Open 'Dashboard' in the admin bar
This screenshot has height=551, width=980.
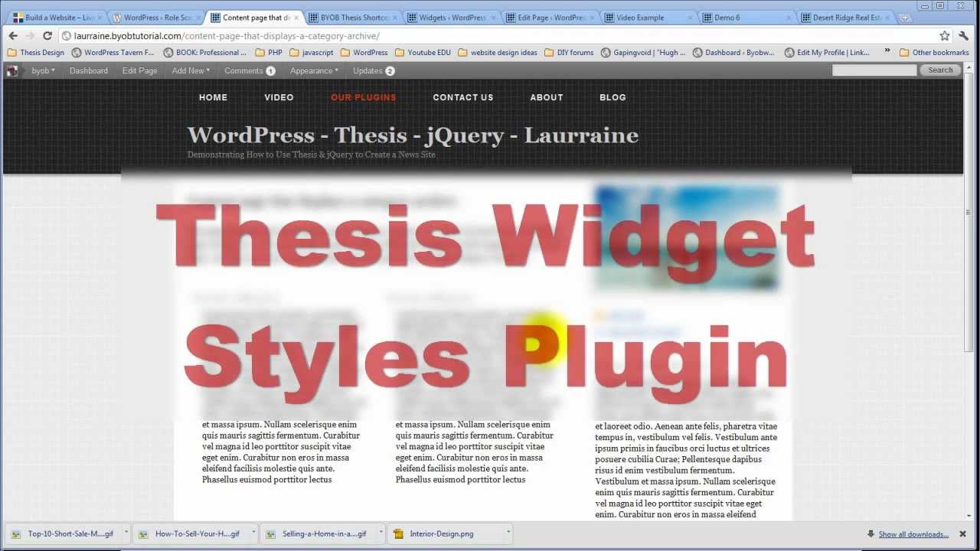[89, 70]
